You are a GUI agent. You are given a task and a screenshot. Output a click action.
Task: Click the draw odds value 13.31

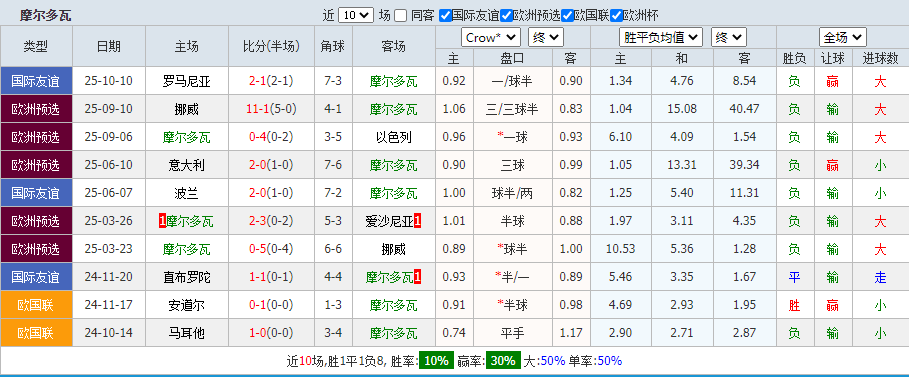pyautogui.click(x=682, y=165)
